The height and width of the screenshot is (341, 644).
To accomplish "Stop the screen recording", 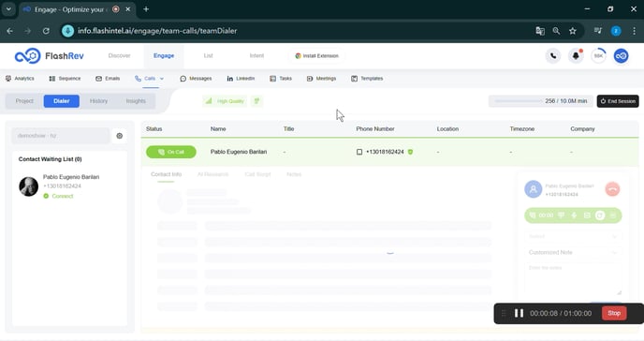I will point(614,313).
